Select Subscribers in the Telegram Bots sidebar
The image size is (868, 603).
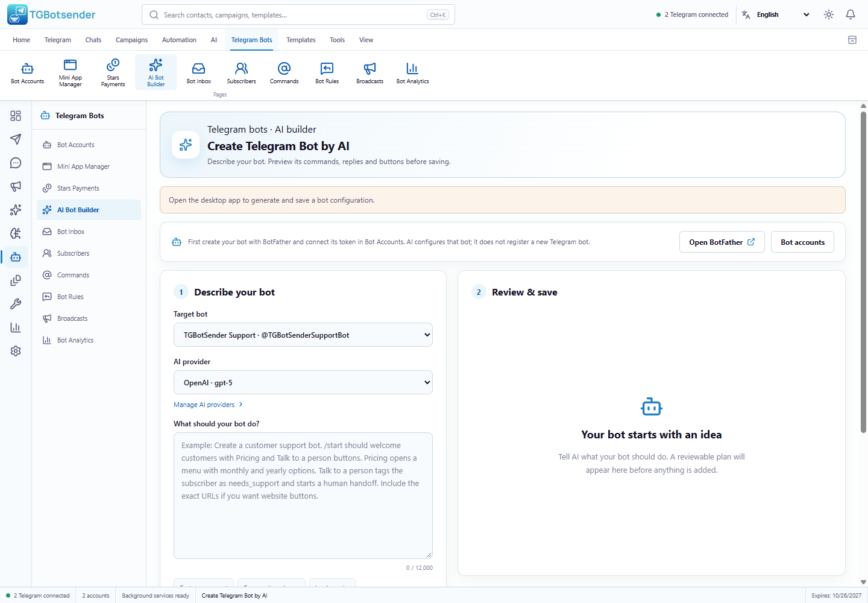coord(89,253)
